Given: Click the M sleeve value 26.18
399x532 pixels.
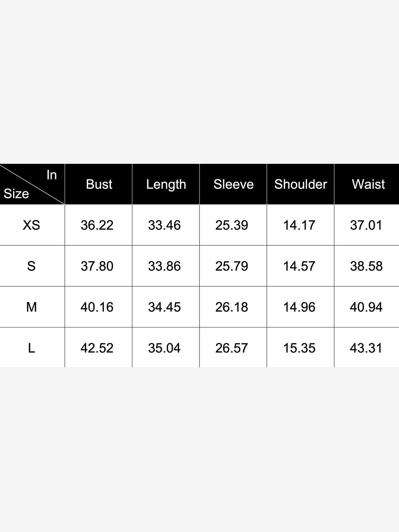Looking at the screenshot, I should coord(231,307).
